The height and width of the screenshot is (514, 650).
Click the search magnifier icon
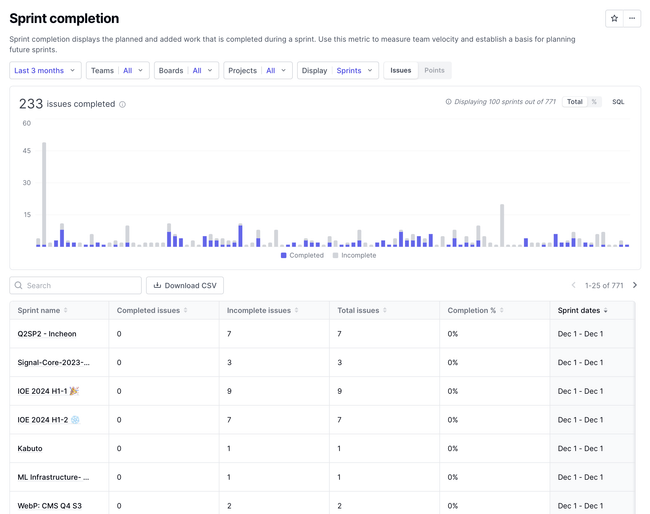coord(18,285)
